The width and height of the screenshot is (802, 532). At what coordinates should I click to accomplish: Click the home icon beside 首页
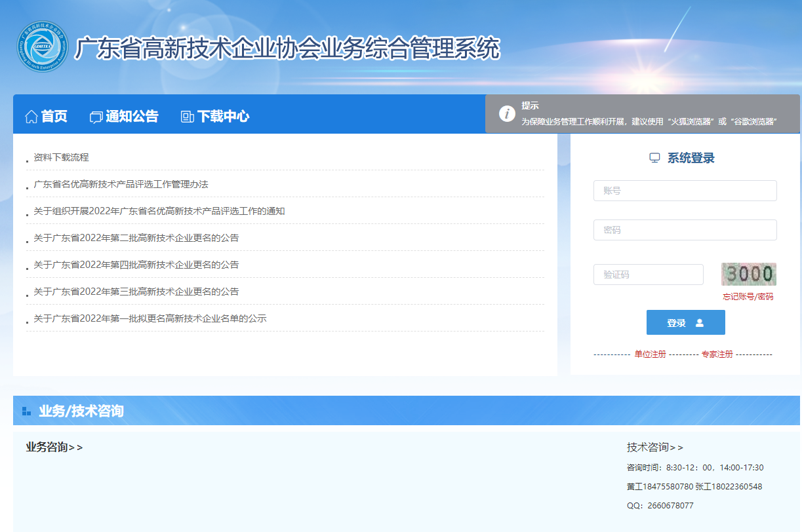(31, 117)
